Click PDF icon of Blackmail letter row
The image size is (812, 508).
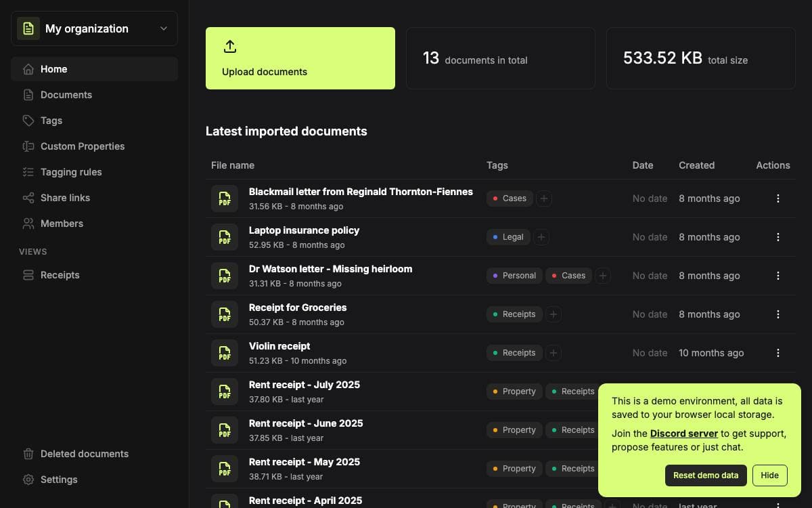point(225,198)
